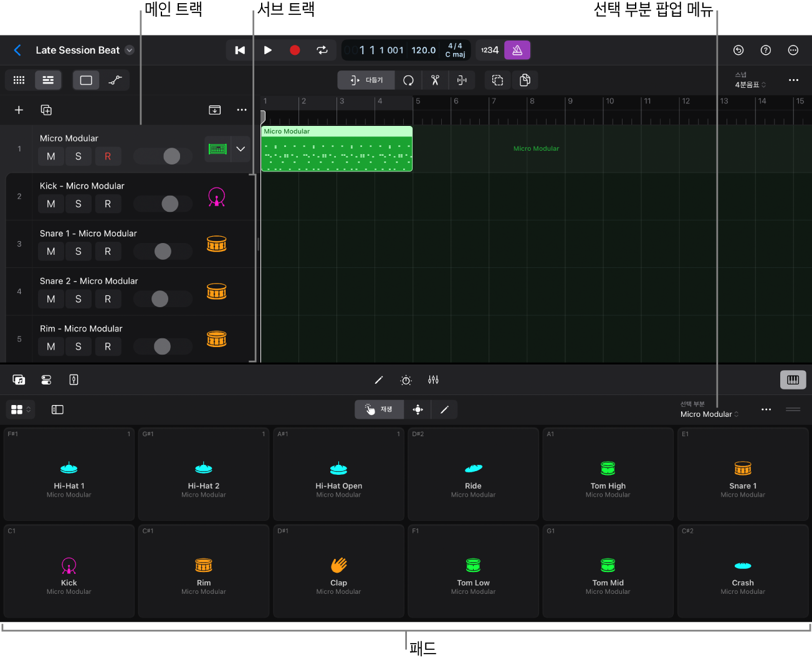Enable the 1234 count-in
Viewport: 812px width, 663px height.
[489, 50]
